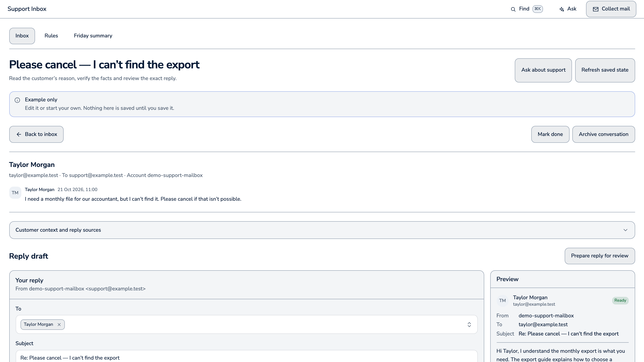Click Ask about support button
644x362 pixels.
pyautogui.click(x=543, y=70)
